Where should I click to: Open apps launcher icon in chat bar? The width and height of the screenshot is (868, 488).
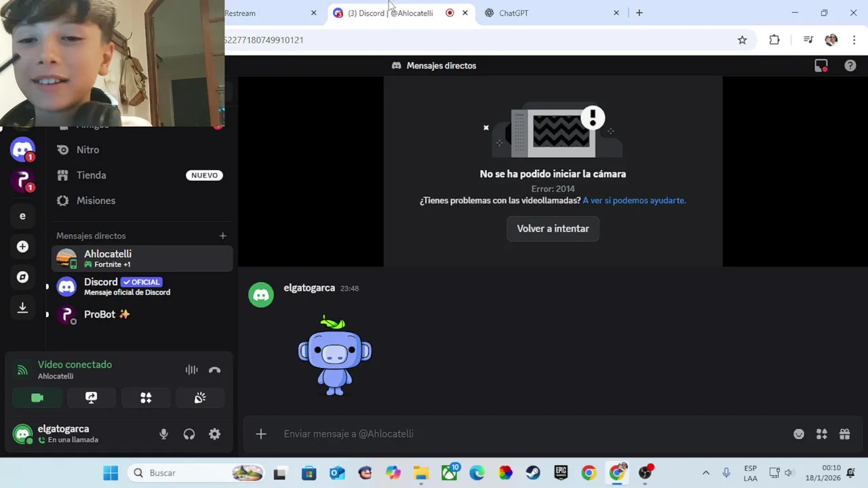tap(822, 434)
